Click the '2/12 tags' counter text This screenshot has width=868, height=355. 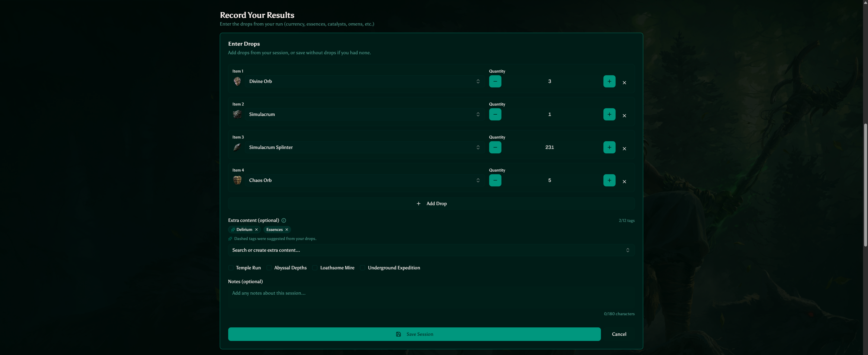[626, 221]
